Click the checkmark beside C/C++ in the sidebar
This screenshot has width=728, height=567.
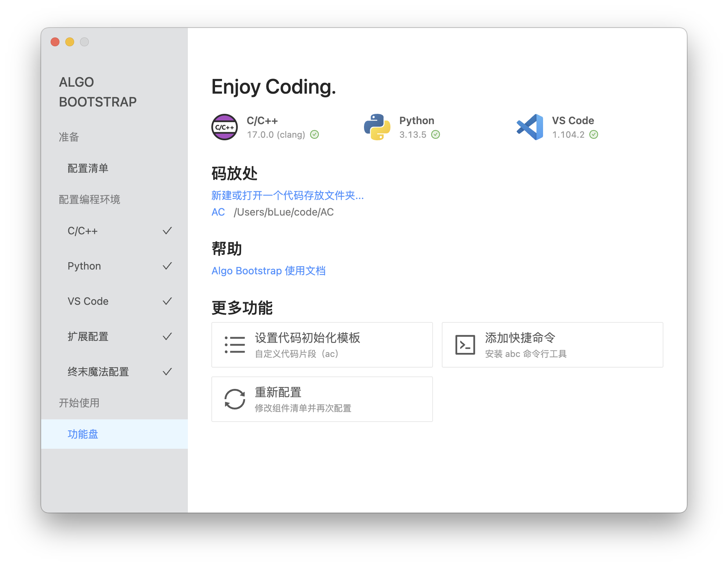[167, 231]
